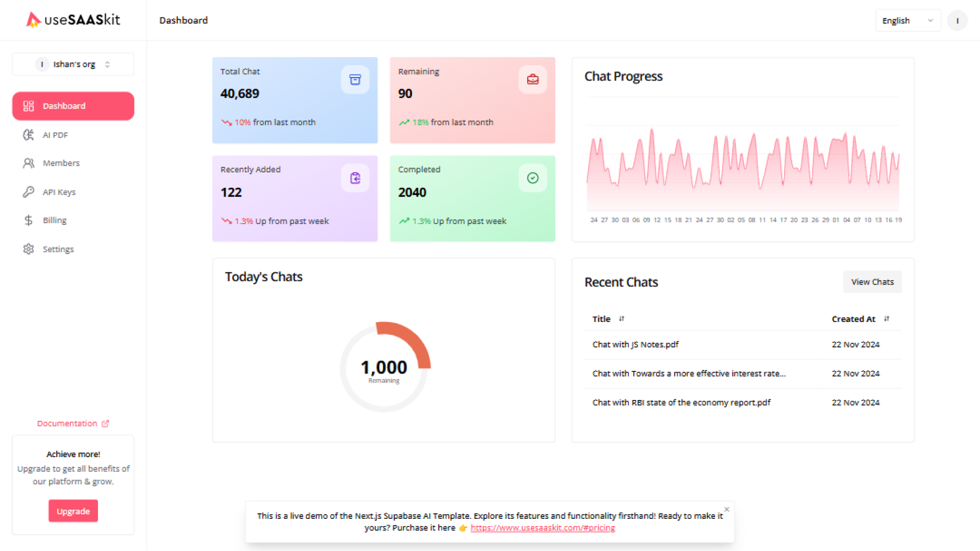This screenshot has height=551, width=980.
Task: Open Settings via the gear icon
Action: [29, 248]
